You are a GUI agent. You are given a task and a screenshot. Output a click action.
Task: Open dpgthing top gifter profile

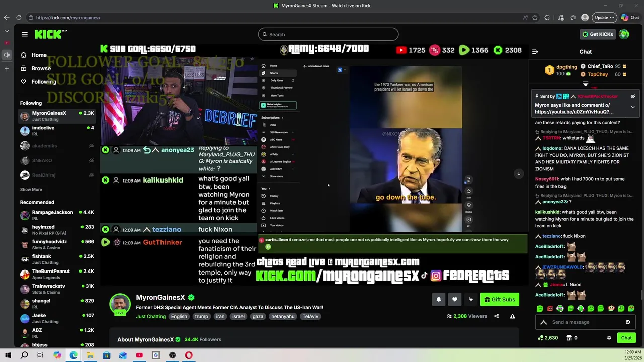click(x=567, y=67)
